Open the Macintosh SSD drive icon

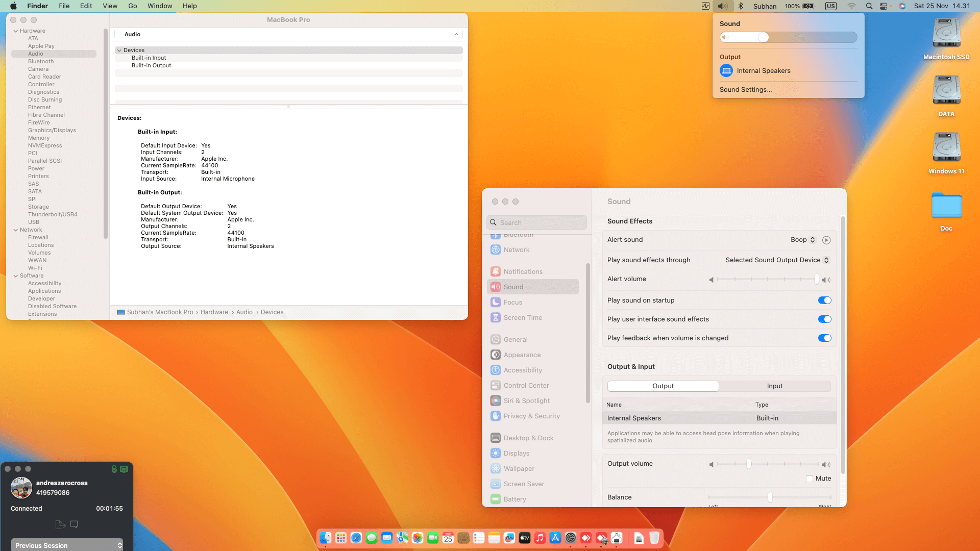[x=946, y=34]
